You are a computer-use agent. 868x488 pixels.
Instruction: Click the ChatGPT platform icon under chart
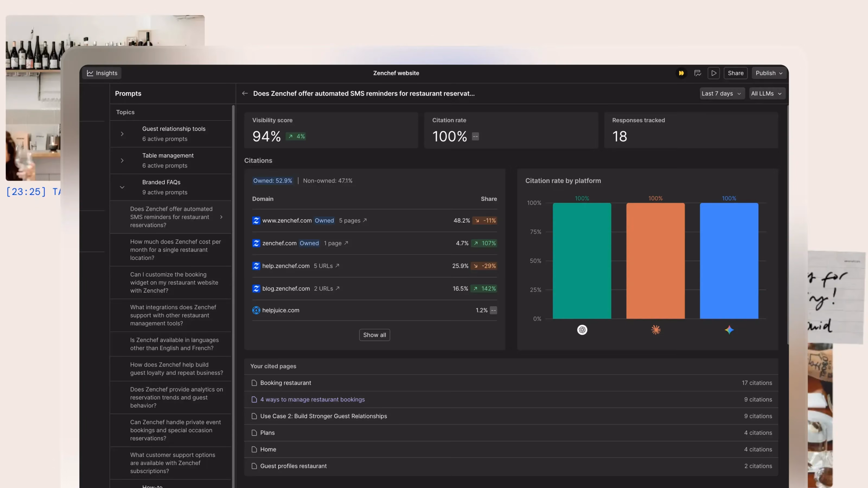pos(582,329)
